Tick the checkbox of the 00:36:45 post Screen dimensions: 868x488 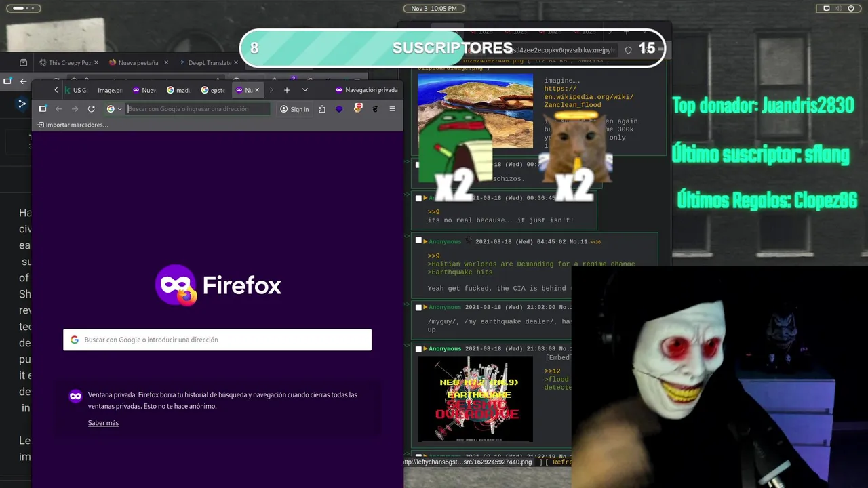pyautogui.click(x=418, y=198)
